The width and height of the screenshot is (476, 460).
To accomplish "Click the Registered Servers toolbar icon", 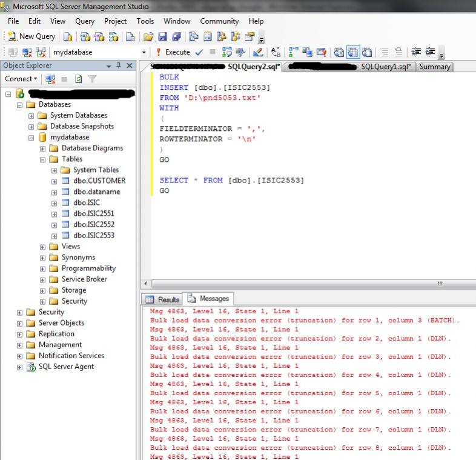I will [x=194, y=36].
